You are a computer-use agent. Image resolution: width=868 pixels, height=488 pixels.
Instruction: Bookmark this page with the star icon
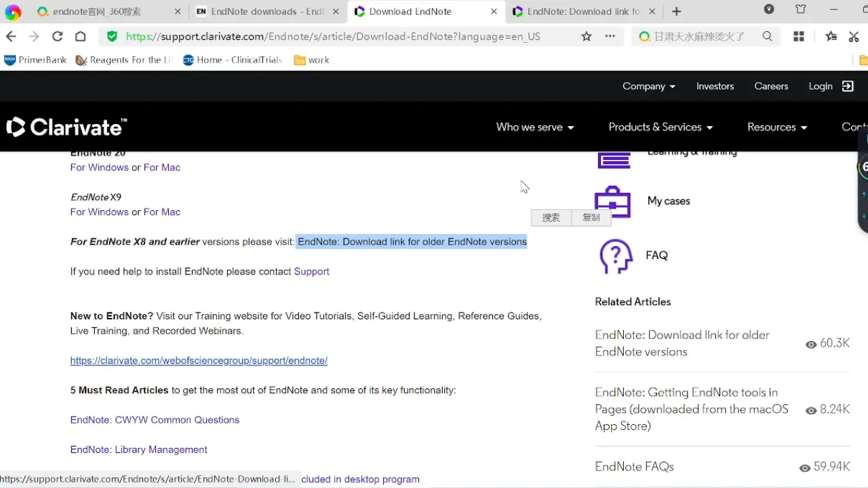(587, 37)
